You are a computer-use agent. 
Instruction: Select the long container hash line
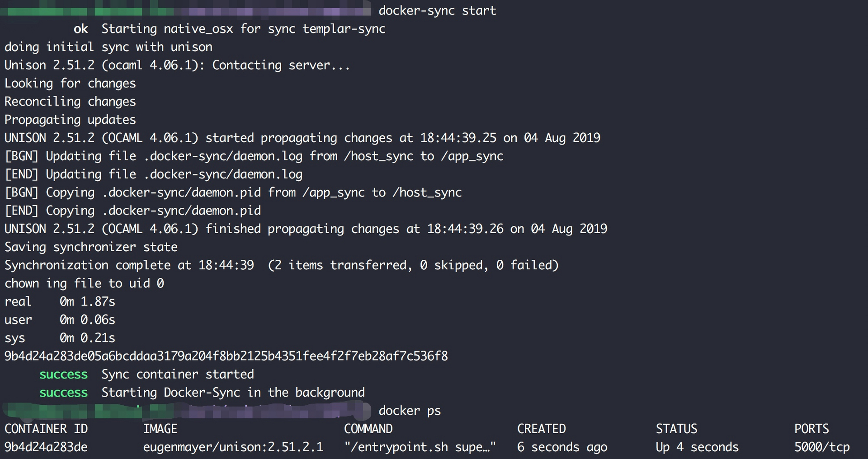(x=226, y=356)
